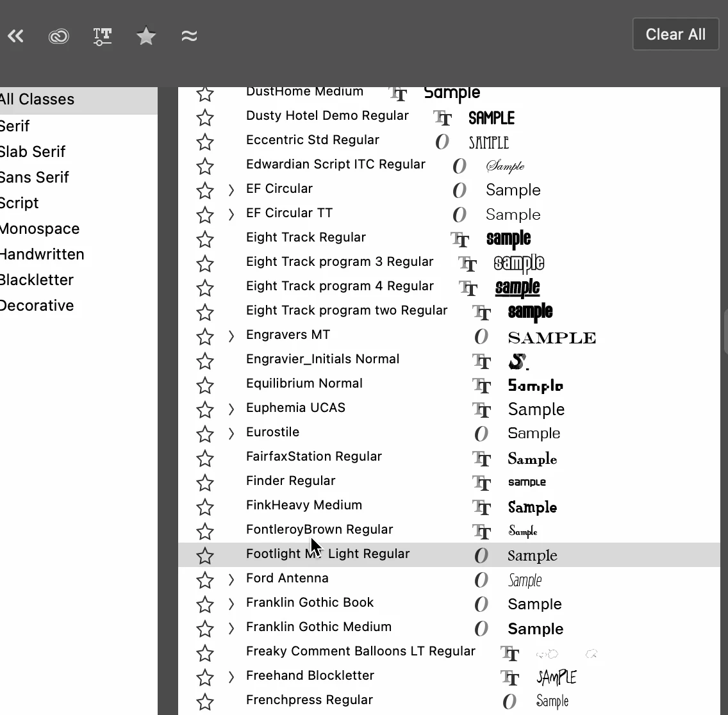This screenshot has width=728, height=715.
Task: Select Engravier_Initials Normal font
Action: 323,359
